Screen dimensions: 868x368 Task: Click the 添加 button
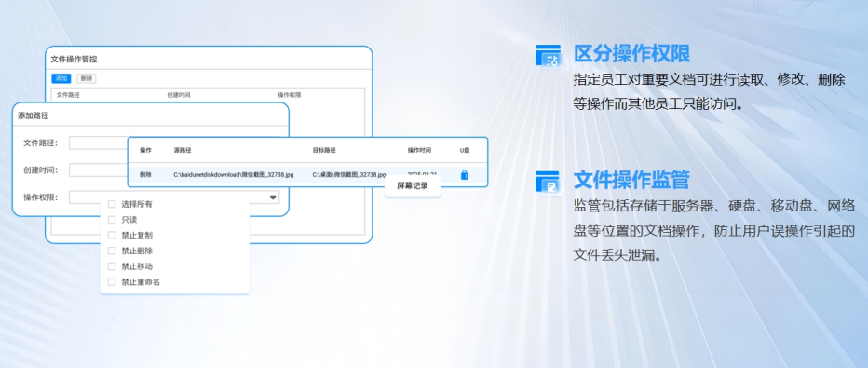tap(61, 78)
